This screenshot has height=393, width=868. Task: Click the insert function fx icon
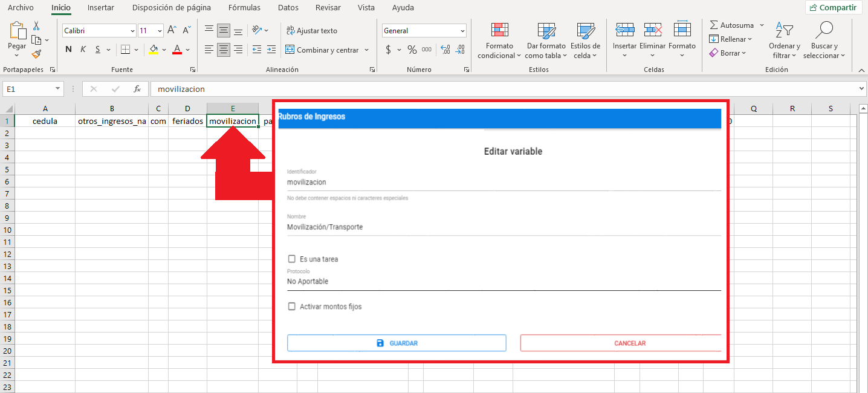137,89
